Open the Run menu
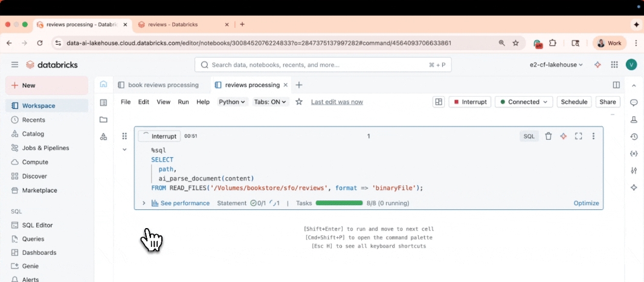Screen dimensions: 644x282 click(183, 102)
